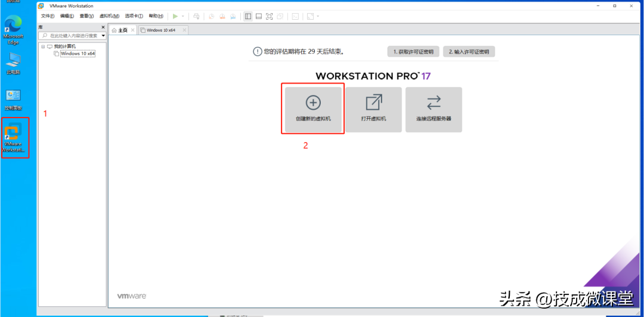Click the stretch guest display toolbar icon
The image size is (644, 317).
tap(311, 17)
